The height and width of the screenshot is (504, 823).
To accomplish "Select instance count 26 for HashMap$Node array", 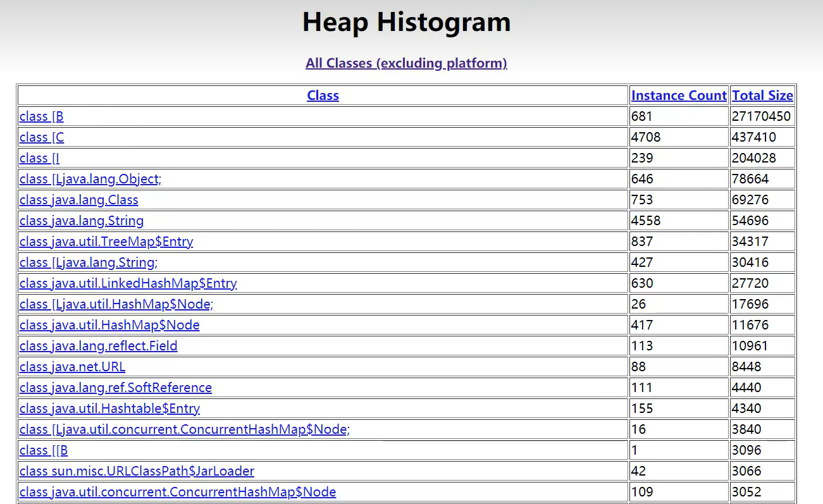I will 639,304.
